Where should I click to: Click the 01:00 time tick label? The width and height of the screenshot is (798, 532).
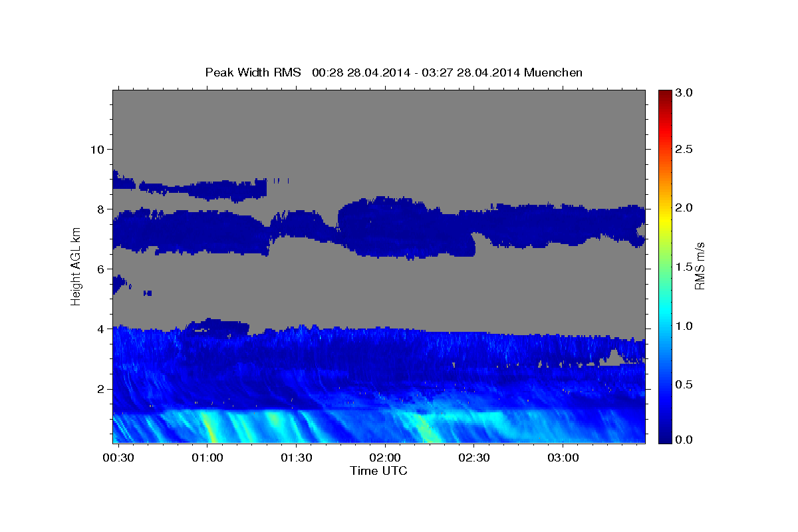coord(207,458)
